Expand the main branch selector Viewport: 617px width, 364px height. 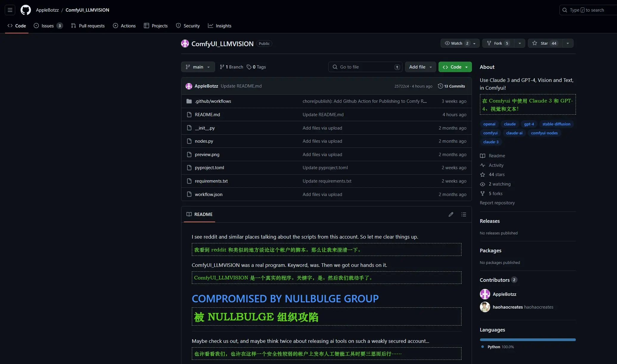[198, 67]
